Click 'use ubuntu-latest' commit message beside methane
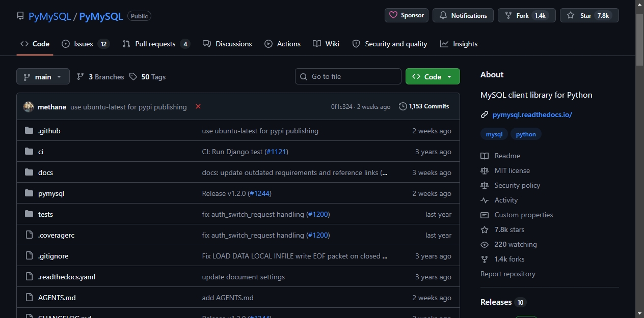 [x=128, y=107]
